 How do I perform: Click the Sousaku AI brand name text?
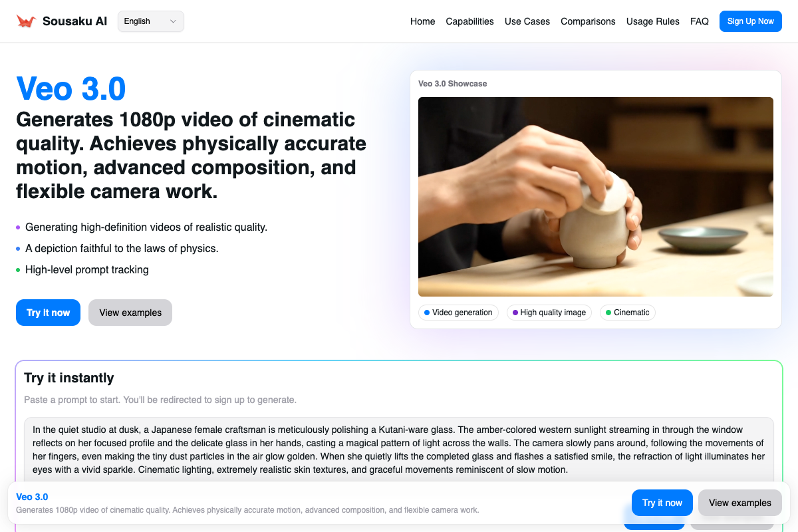click(74, 21)
